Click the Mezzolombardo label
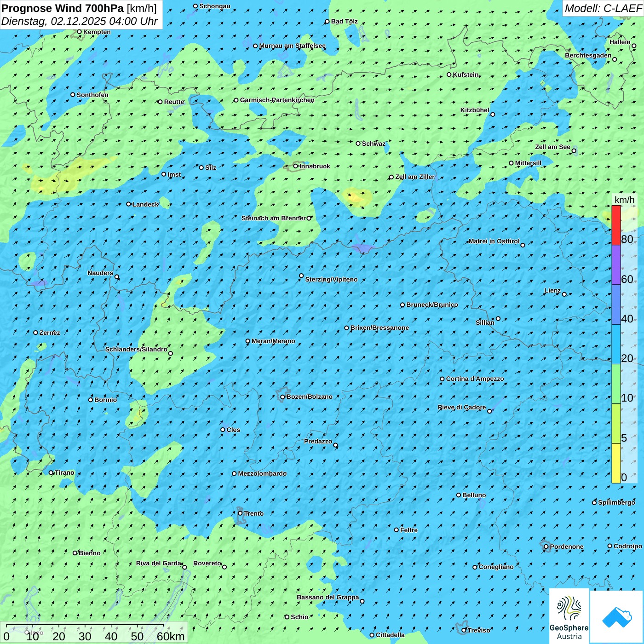The image size is (644, 644). [262, 473]
